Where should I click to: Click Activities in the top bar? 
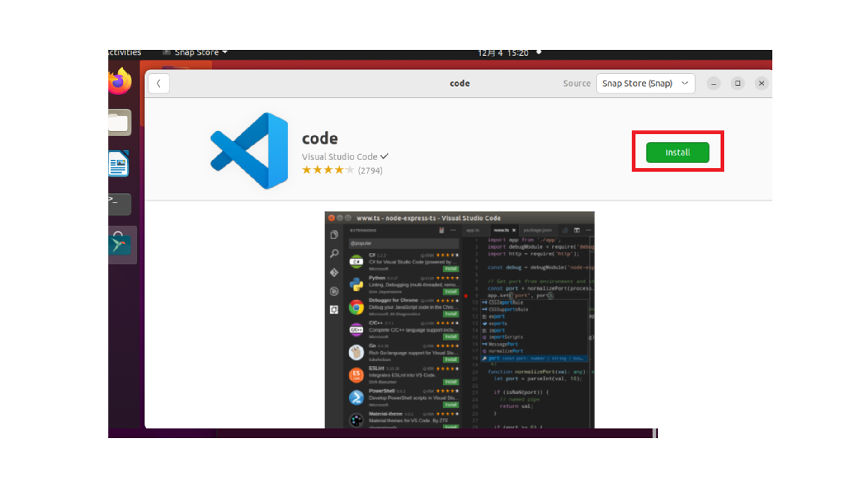click(125, 52)
